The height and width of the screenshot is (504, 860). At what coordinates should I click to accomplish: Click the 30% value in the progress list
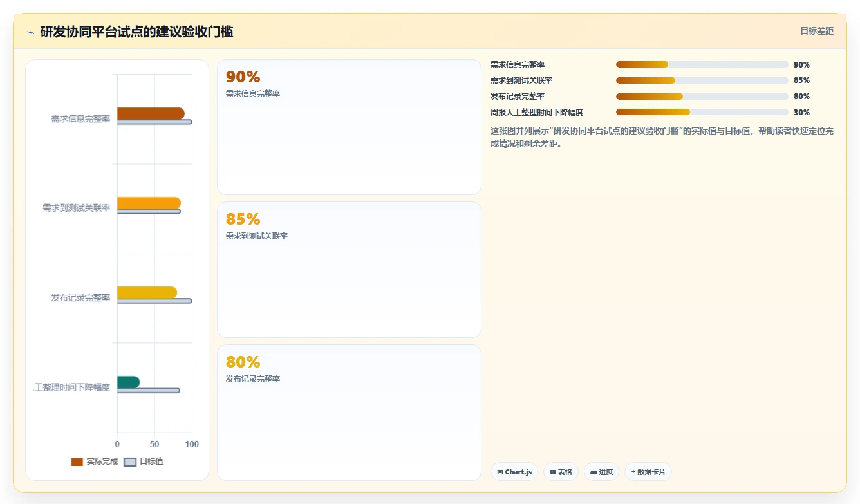tap(801, 112)
